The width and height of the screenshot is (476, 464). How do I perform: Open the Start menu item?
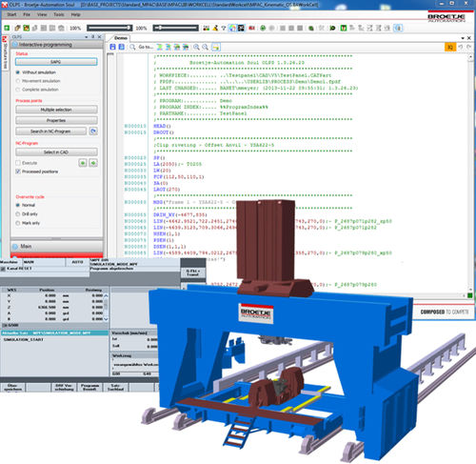11,14
